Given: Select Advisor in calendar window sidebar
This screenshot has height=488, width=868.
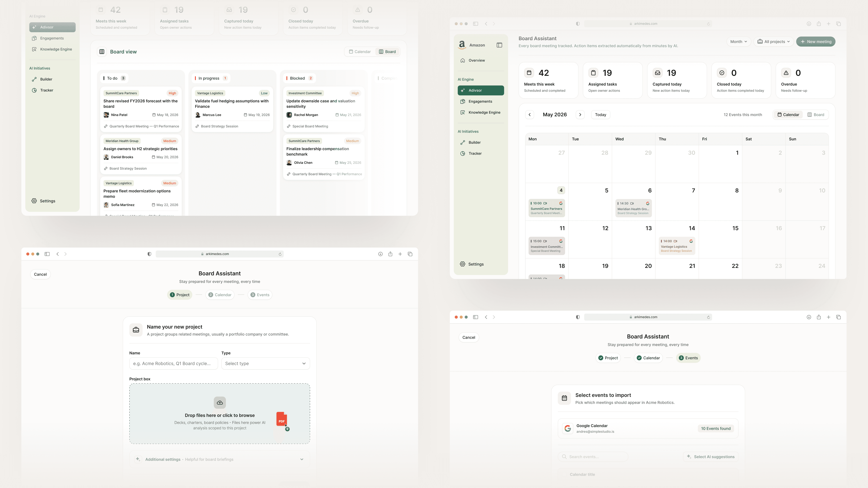Looking at the screenshot, I should coord(480,90).
